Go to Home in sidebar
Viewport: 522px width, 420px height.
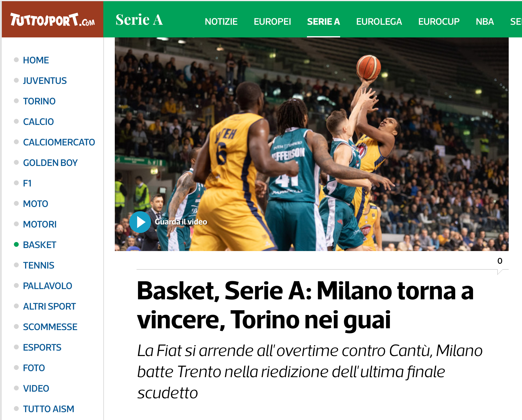(36, 60)
